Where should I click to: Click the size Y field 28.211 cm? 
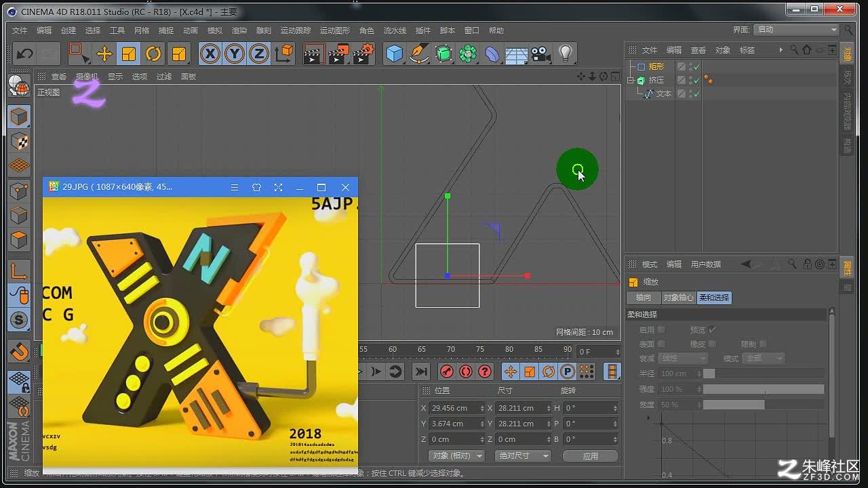point(523,424)
